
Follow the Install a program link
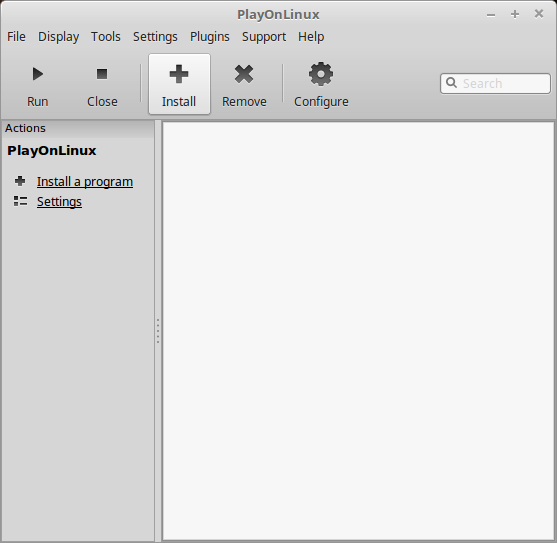tap(85, 181)
